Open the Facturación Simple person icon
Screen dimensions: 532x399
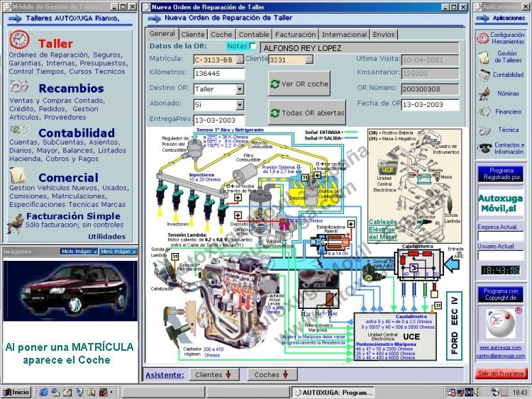click(x=16, y=223)
